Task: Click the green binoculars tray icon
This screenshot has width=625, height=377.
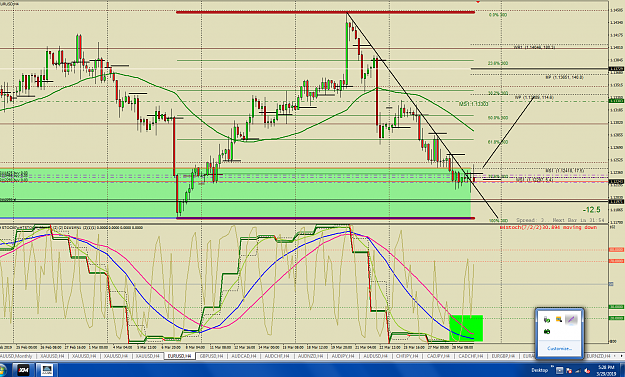Action: coord(546,332)
